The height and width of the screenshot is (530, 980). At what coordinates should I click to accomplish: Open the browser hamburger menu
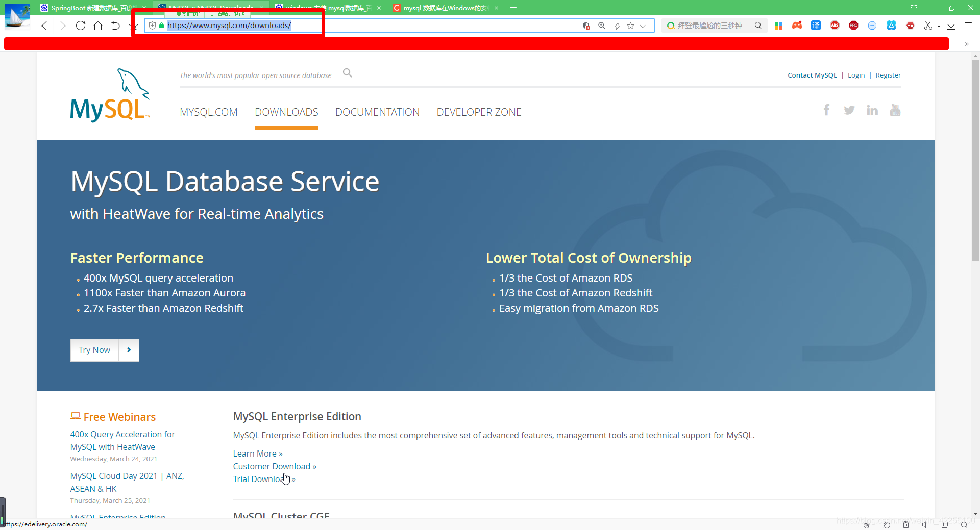(x=968, y=26)
